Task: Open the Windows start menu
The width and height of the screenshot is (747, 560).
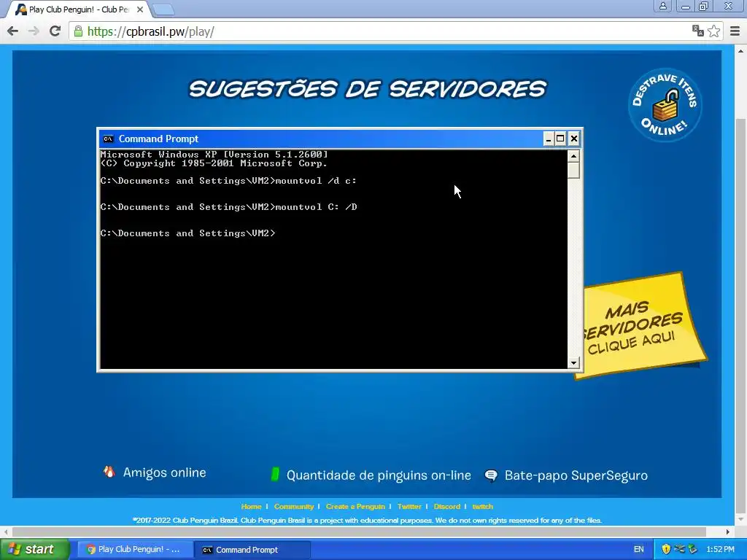Action: (x=34, y=550)
